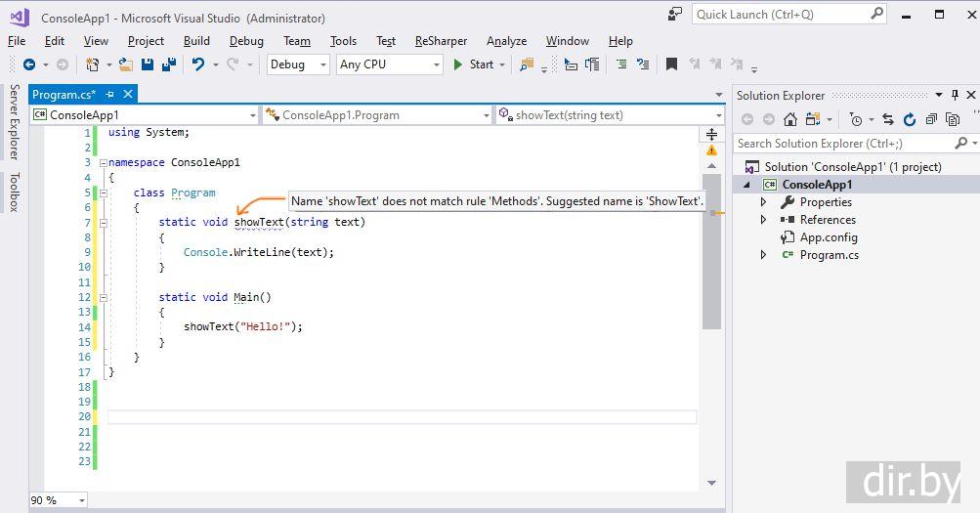Refresh the Solution Explorer

pyautogui.click(x=910, y=119)
